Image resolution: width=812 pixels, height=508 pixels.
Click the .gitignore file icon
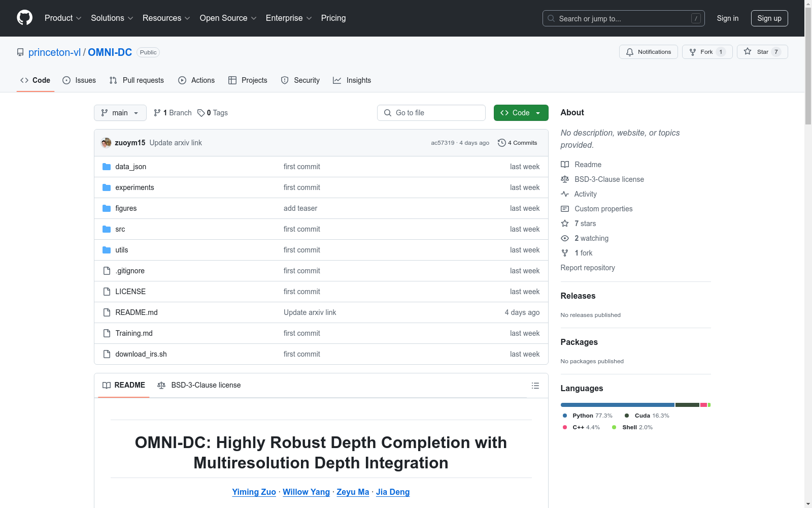coord(107,271)
